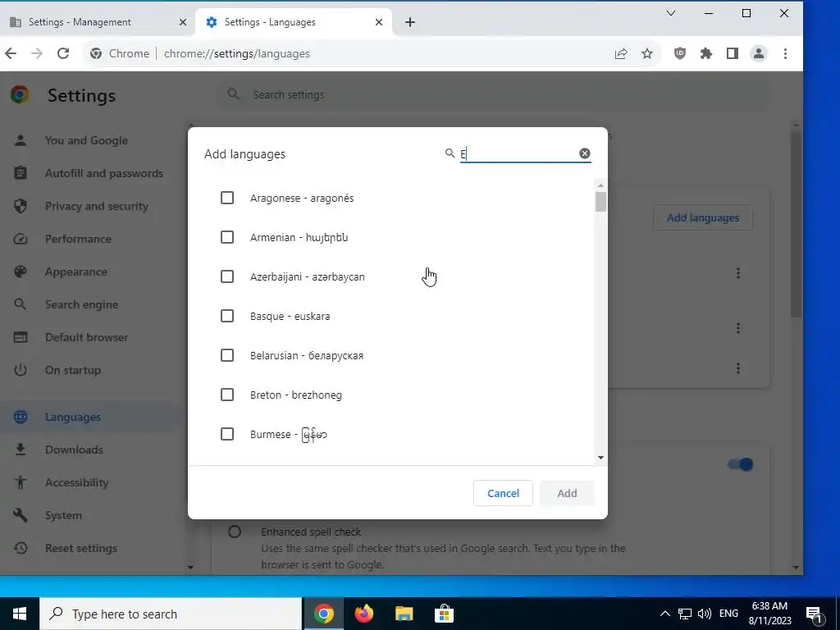Reload the current page

point(63,53)
